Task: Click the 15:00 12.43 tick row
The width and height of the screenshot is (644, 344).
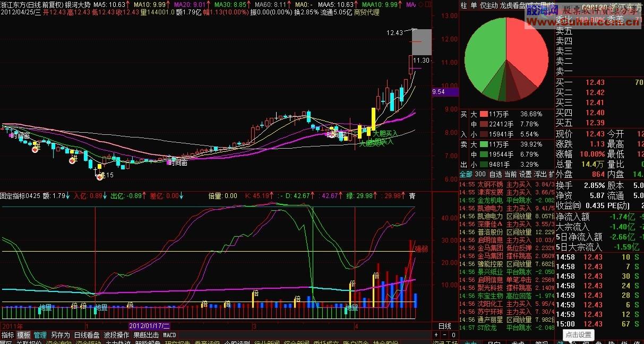Action: [599, 324]
